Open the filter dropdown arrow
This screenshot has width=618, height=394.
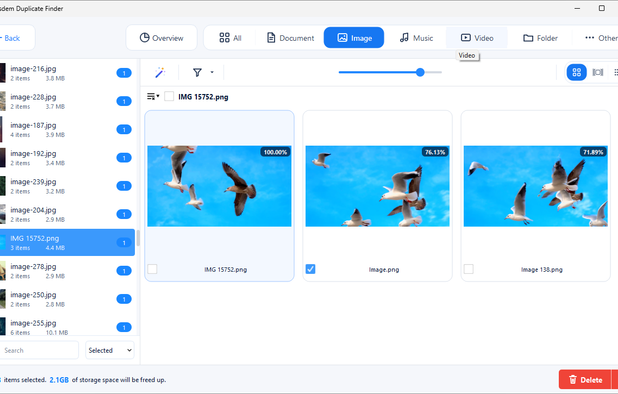point(212,72)
